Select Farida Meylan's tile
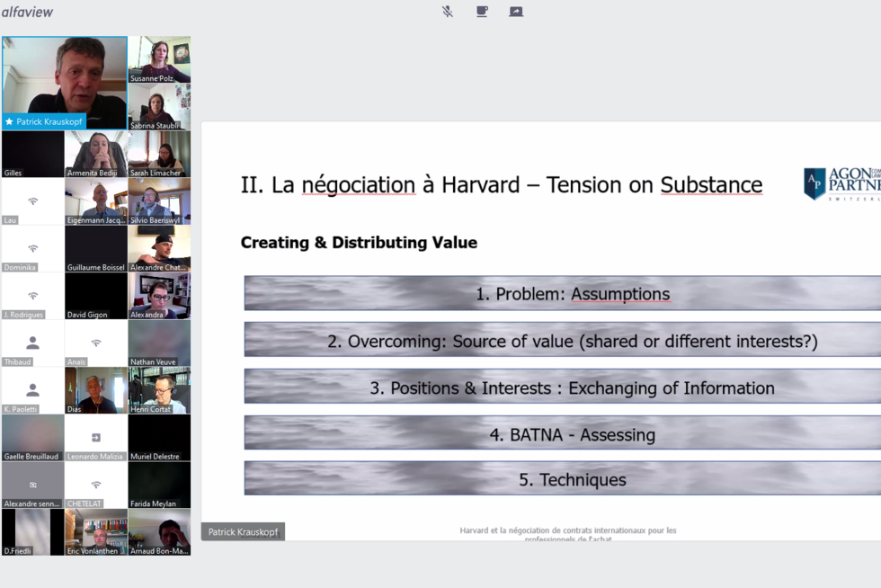881x588 pixels. click(x=160, y=485)
